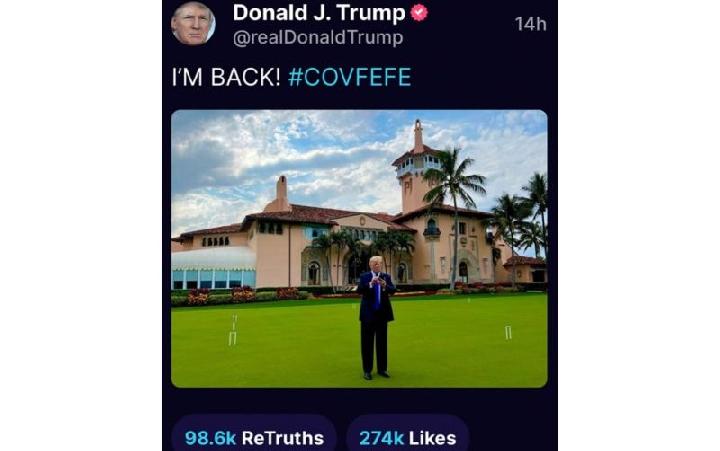Click the profile avatar picture
The height and width of the screenshot is (451, 720).
point(193,23)
